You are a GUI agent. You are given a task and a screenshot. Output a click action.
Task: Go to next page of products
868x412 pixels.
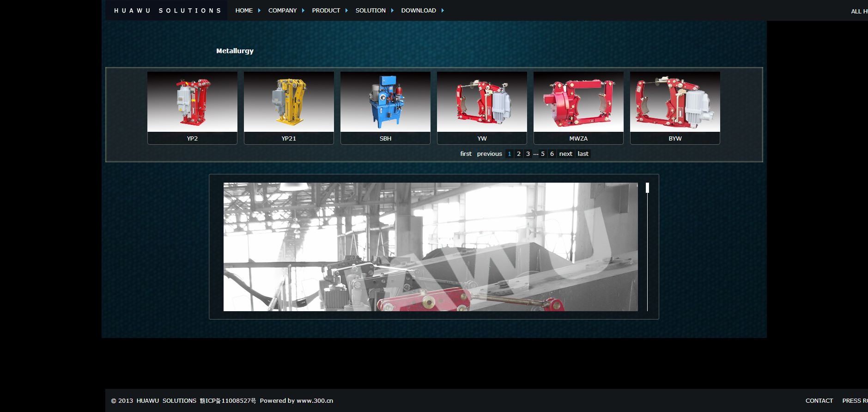(x=565, y=154)
